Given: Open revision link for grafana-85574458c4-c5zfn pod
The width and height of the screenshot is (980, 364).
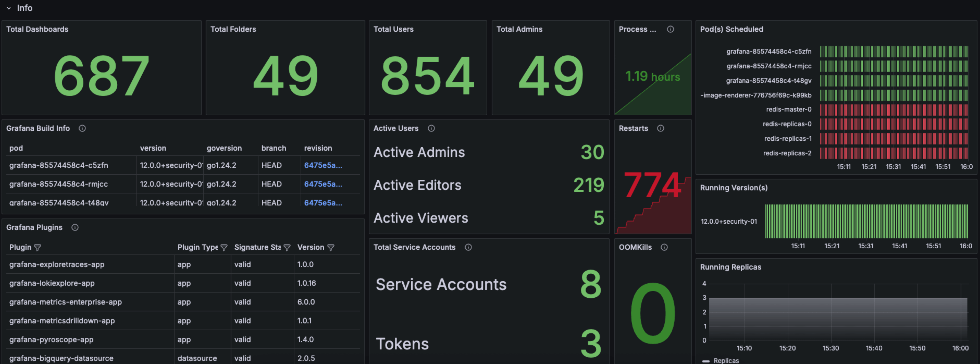Looking at the screenshot, I should 323,165.
